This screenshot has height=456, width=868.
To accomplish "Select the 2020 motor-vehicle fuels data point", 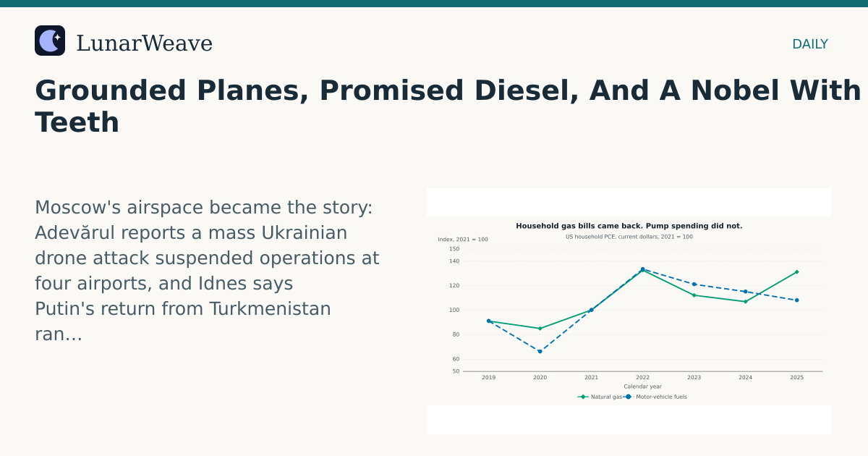I will tap(540, 351).
